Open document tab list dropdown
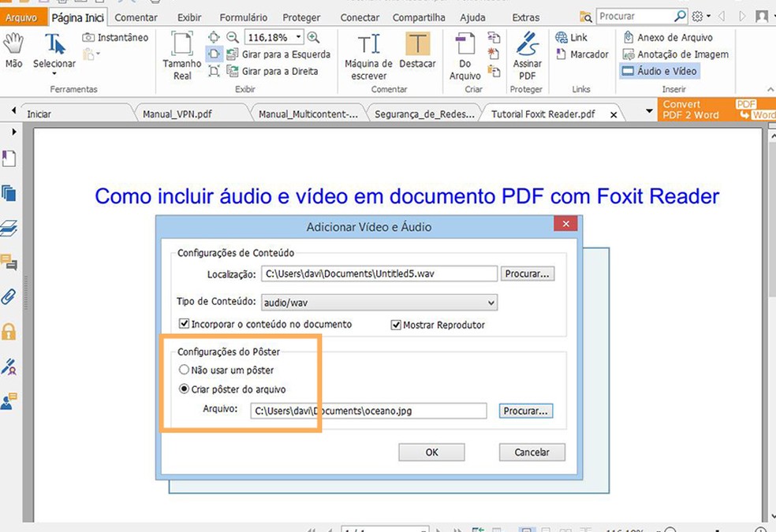Viewport: 776px width, 532px height. click(649, 111)
